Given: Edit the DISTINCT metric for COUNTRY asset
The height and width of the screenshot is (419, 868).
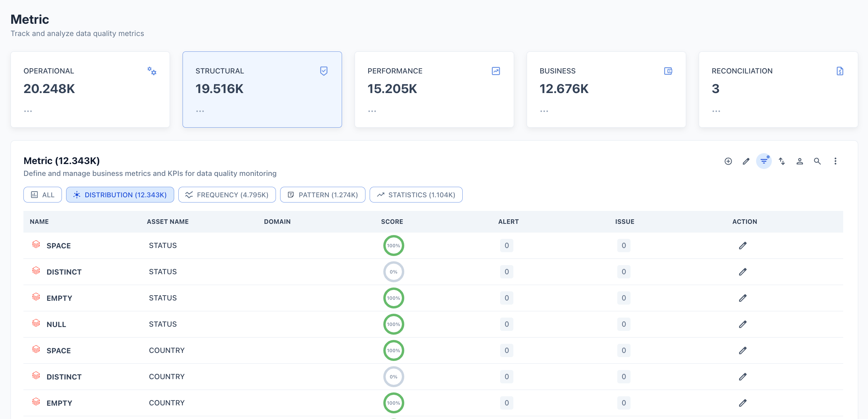Looking at the screenshot, I should coord(743,377).
